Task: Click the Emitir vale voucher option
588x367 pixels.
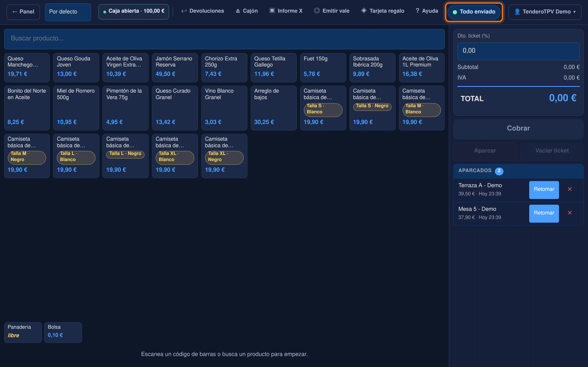Action: point(332,11)
